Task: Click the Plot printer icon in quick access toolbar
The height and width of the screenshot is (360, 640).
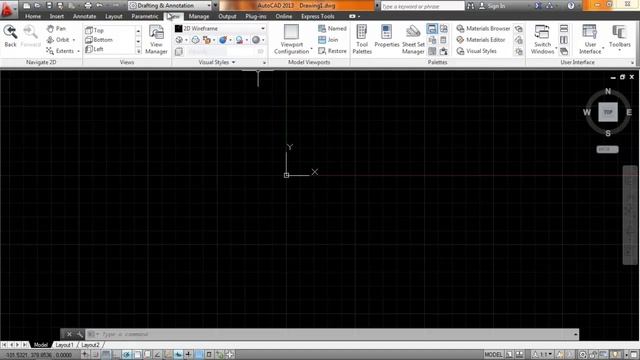Action: (x=88, y=6)
